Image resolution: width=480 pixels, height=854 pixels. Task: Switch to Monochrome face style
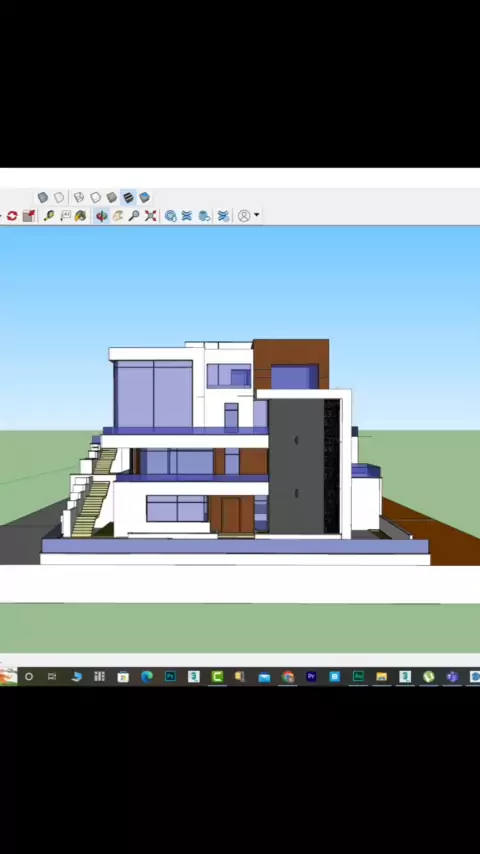coord(144,197)
